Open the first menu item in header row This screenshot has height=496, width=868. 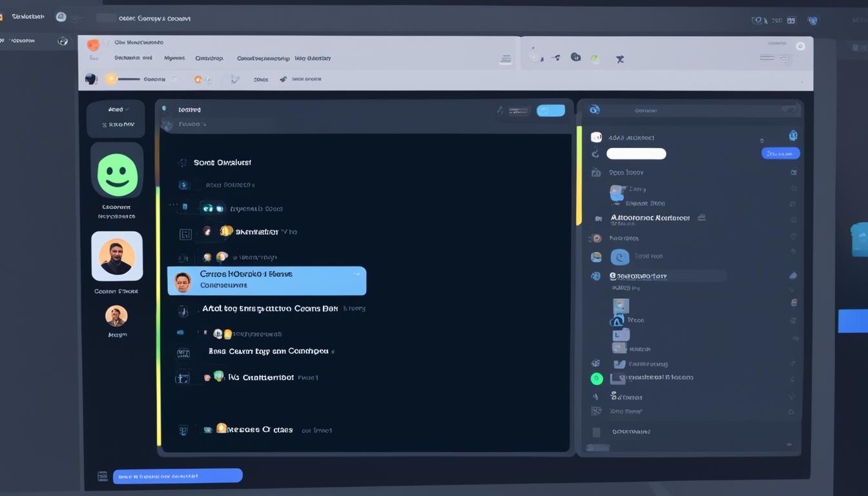133,58
